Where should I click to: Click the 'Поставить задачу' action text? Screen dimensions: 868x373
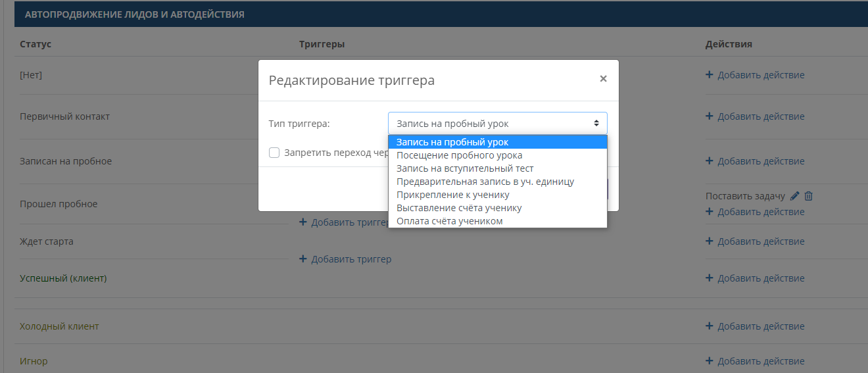[745, 196]
